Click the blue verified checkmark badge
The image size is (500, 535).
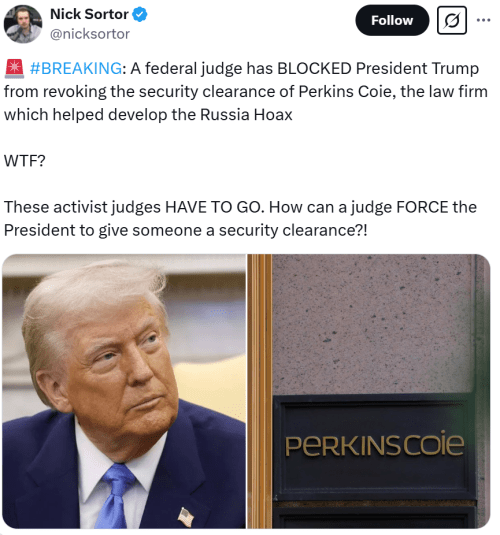coord(140,15)
